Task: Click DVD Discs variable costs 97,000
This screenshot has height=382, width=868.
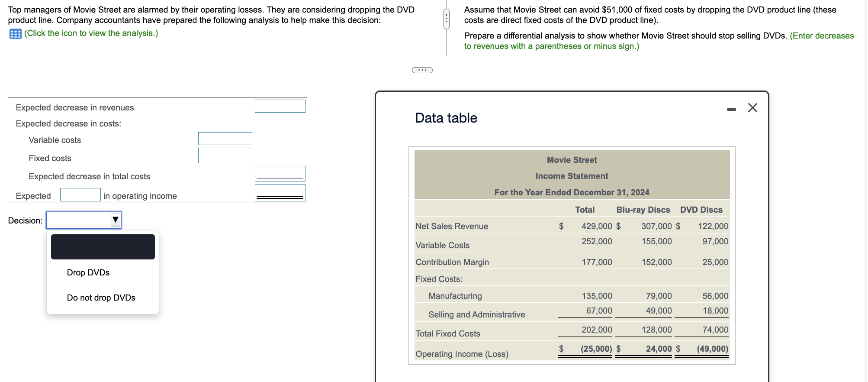Action: 715,241
